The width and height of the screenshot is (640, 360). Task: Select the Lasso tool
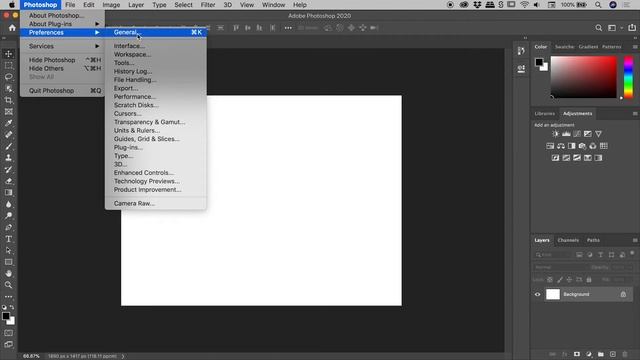(9, 77)
